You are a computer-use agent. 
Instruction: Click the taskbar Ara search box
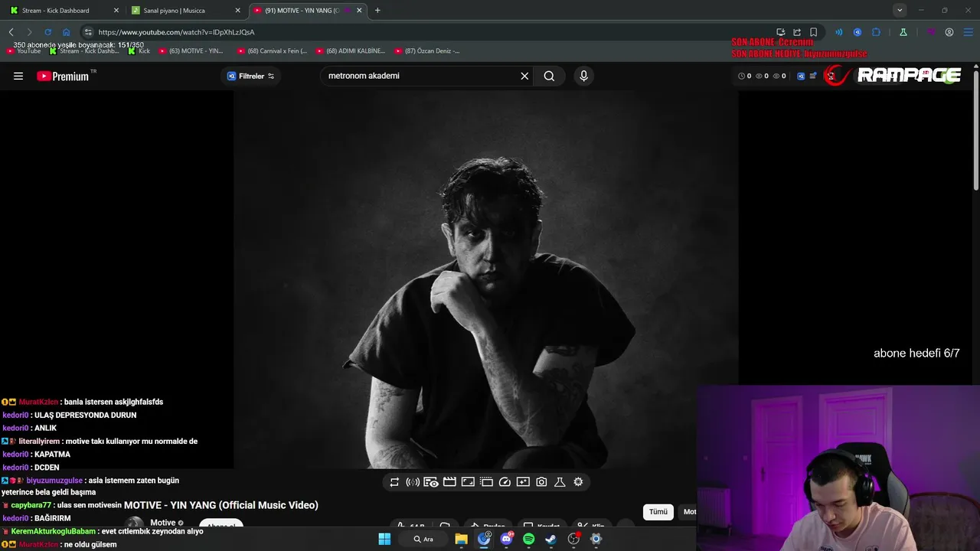[423, 539]
